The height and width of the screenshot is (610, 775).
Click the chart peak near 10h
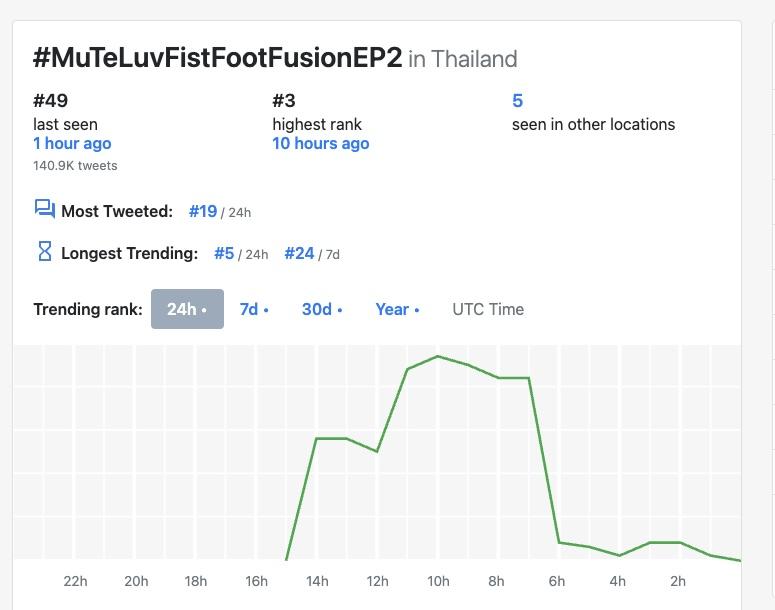coord(438,356)
